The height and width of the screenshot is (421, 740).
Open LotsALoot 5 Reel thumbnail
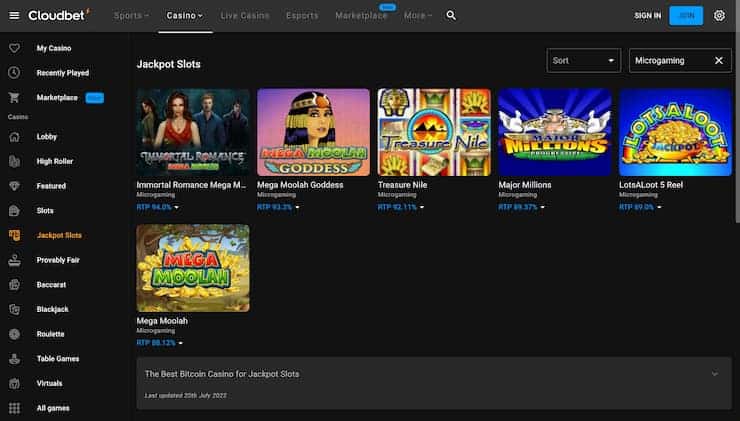(x=675, y=132)
